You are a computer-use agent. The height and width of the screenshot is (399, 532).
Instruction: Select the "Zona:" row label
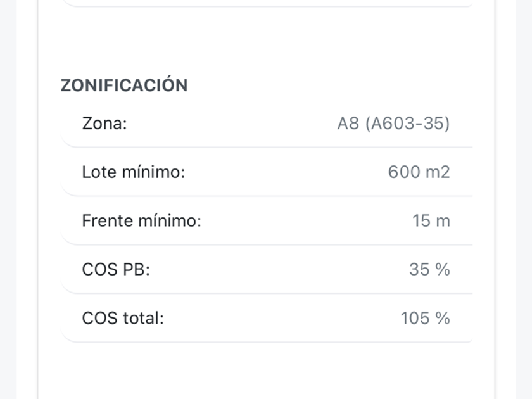(104, 123)
